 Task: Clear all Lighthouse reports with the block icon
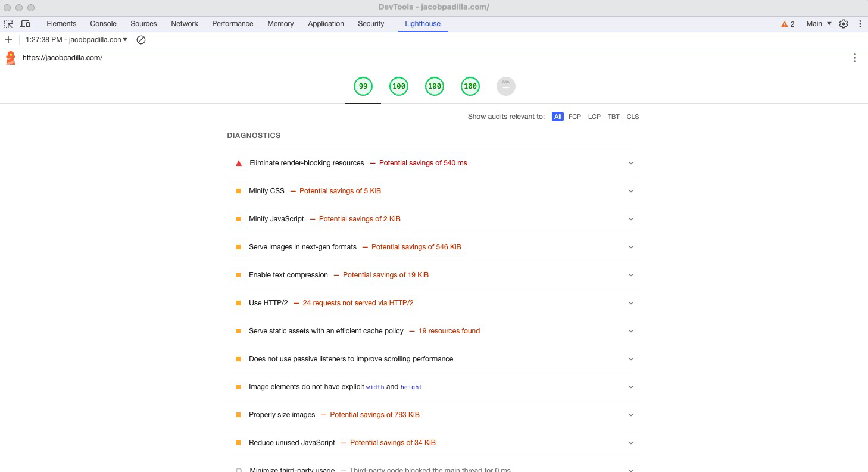(x=140, y=40)
